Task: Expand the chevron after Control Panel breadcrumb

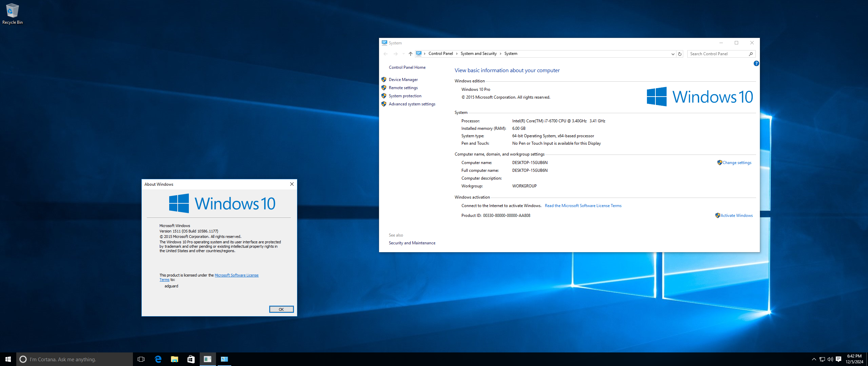Action: 457,54
